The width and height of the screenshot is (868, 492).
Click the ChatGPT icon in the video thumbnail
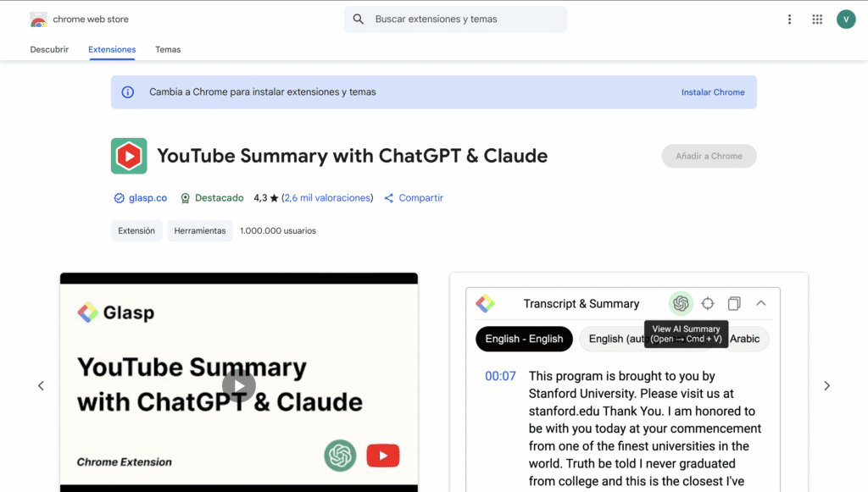[340, 456]
